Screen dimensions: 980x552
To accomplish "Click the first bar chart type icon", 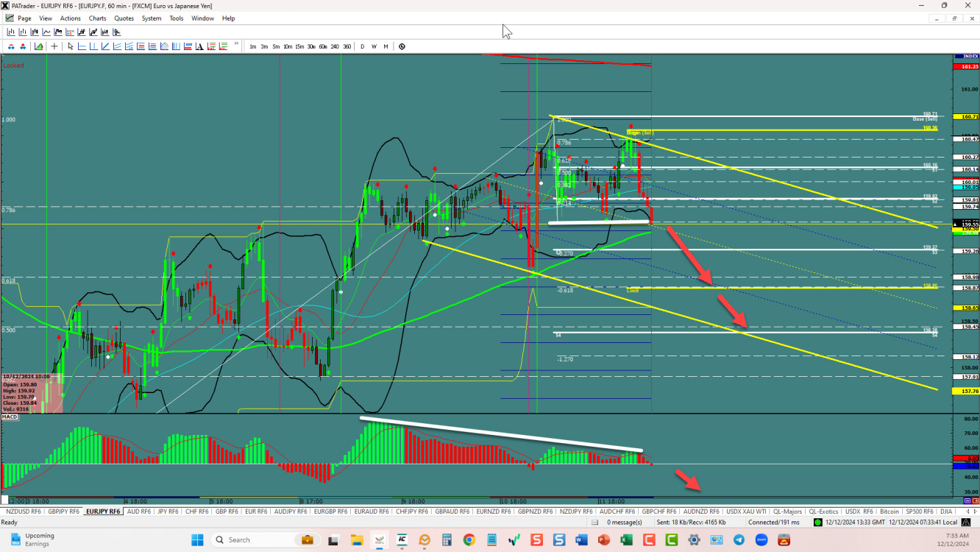I will click(x=11, y=32).
